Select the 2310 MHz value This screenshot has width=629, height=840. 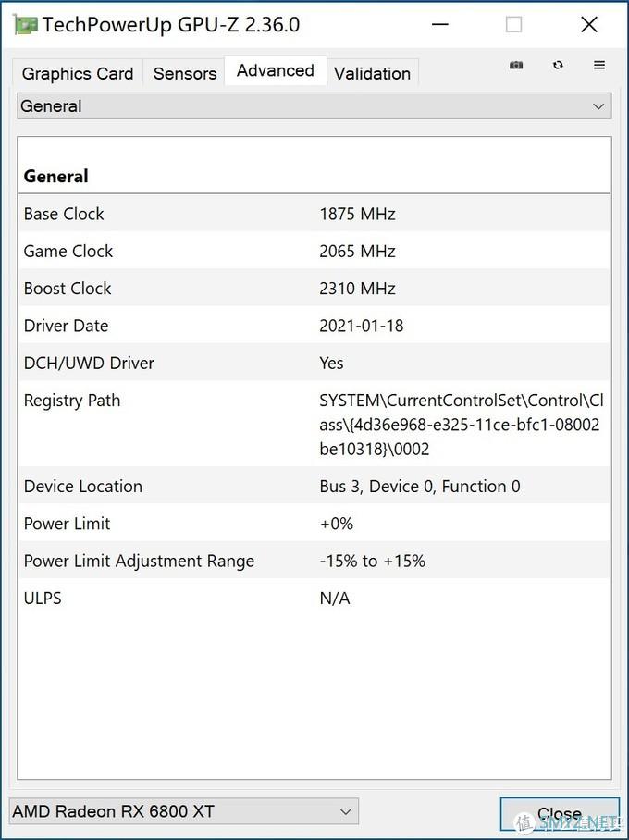tap(357, 289)
